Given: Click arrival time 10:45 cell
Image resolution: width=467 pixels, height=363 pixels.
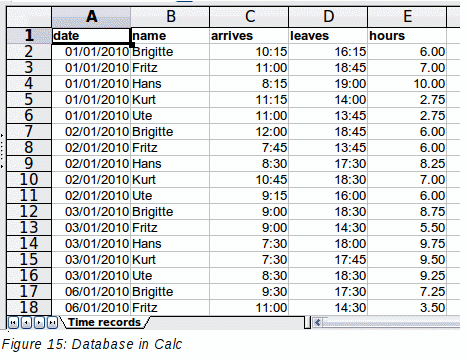Looking at the screenshot, I should pyautogui.click(x=249, y=180).
